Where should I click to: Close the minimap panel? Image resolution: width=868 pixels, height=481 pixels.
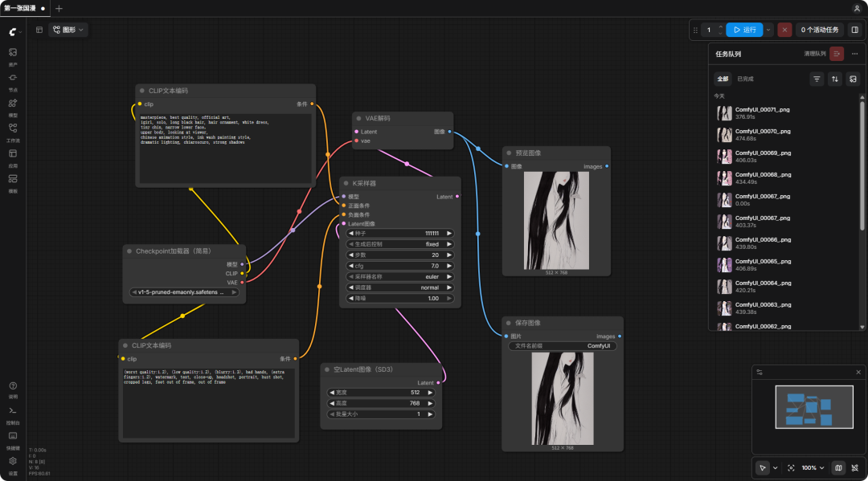pyautogui.click(x=858, y=372)
